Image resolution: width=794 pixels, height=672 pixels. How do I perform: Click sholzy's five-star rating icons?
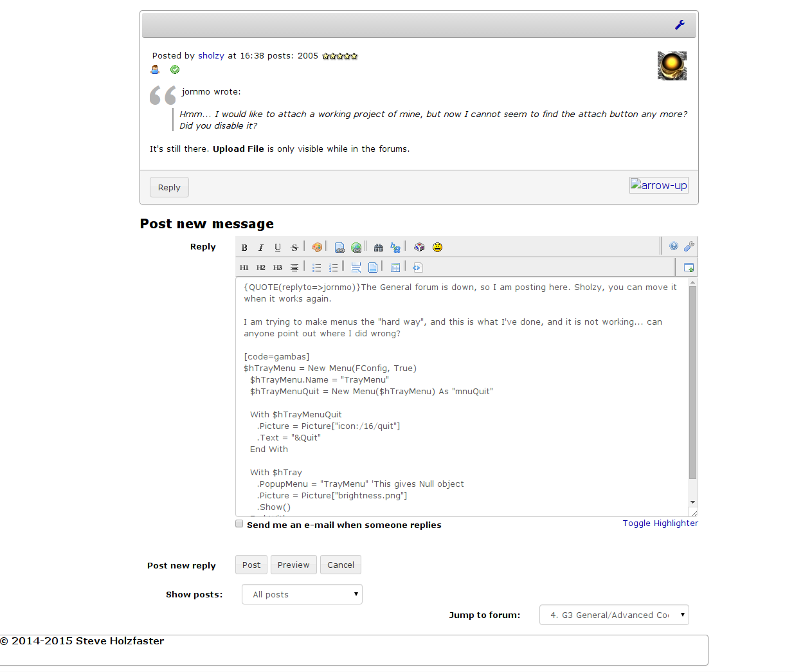point(339,56)
